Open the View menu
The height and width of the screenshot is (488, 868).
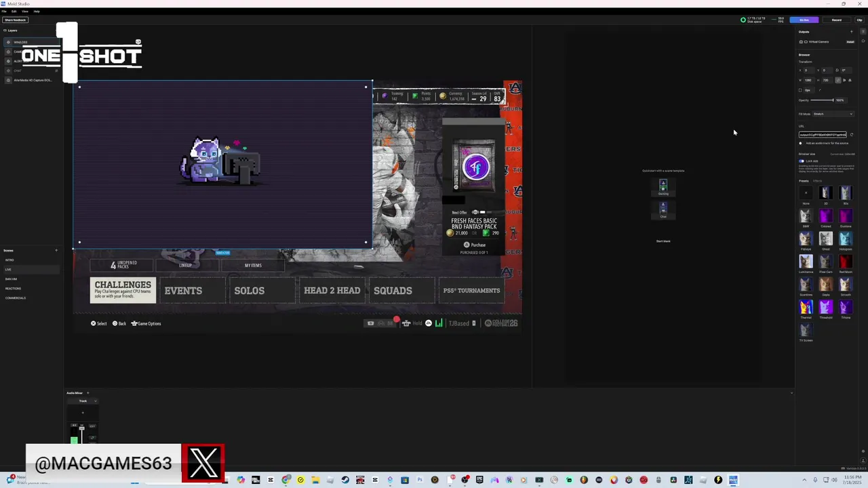point(25,12)
